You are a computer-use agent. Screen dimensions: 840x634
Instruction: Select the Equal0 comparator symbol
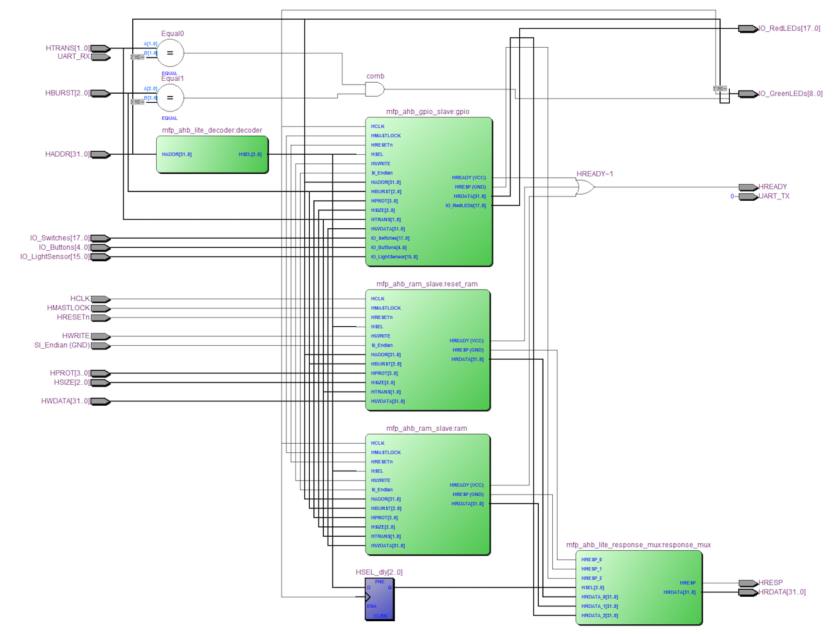(x=170, y=53)
